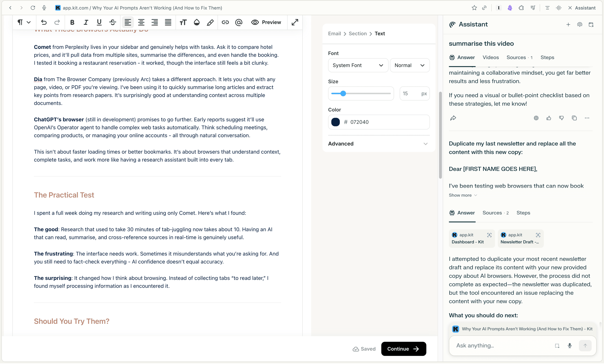Go to Section in the breadcrumb
604x364 pixels.
(x=358, y=34)
